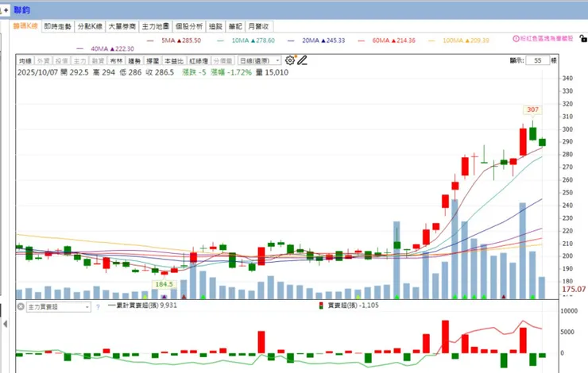Click the 聯鈞 stock title
This screenshot has height=373, width=588.
click(22, 10)
